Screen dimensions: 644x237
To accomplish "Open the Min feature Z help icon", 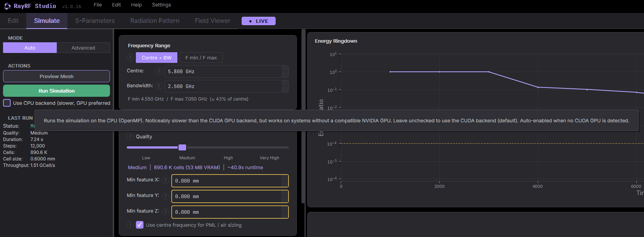I will (x=166, y=212).
